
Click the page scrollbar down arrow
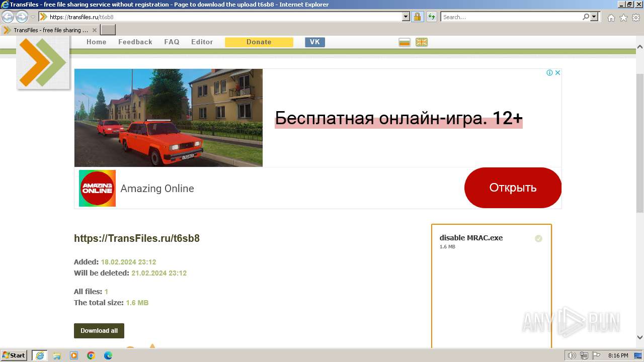tap(640, 337)
